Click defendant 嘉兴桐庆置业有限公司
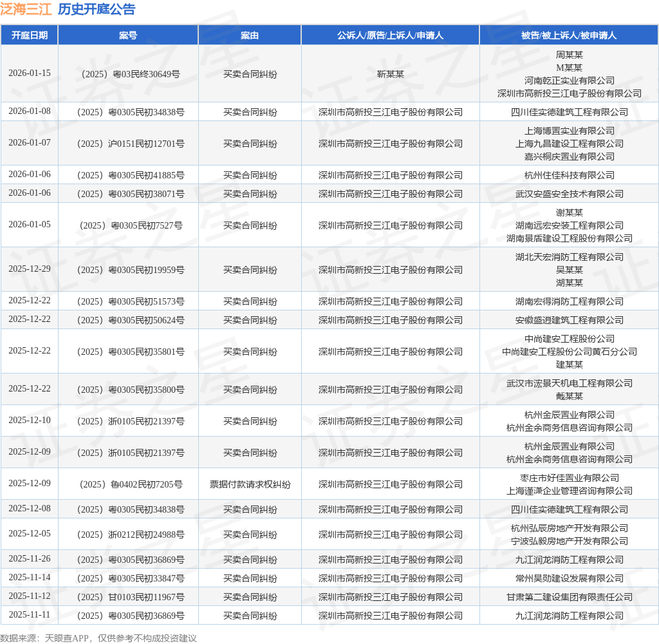659x644 pixels. 569,156
